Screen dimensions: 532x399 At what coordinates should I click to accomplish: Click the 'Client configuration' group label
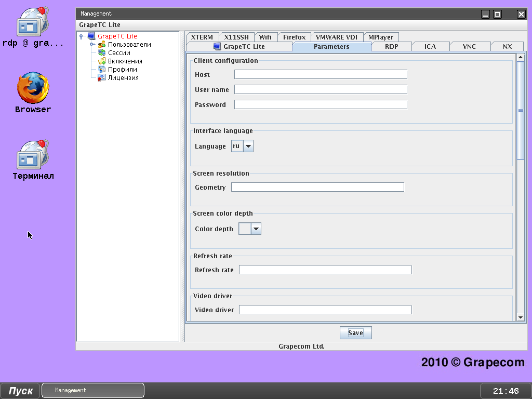tap(225, 61)
